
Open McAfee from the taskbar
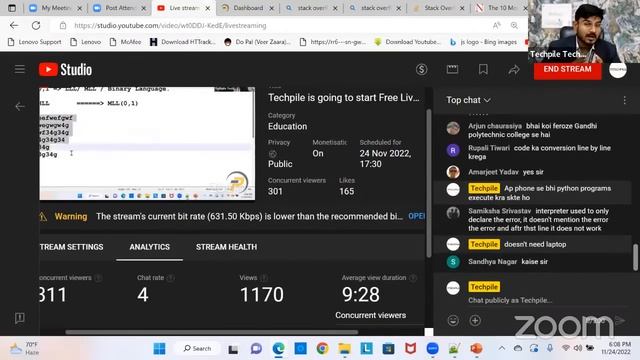click(410, 349)
